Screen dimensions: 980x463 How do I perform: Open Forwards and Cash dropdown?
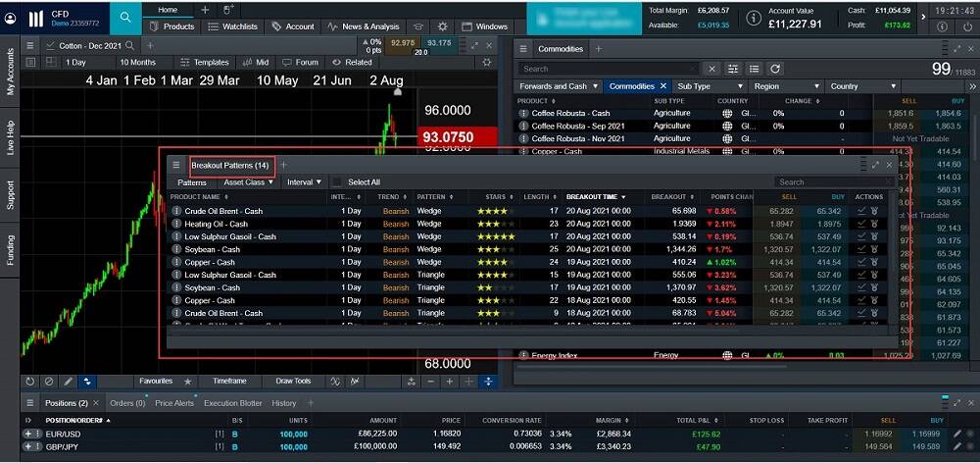tap(559, 86)
